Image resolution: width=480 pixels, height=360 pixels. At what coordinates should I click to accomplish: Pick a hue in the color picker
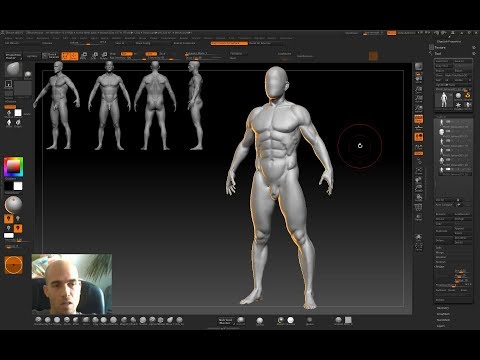(13, 166)
